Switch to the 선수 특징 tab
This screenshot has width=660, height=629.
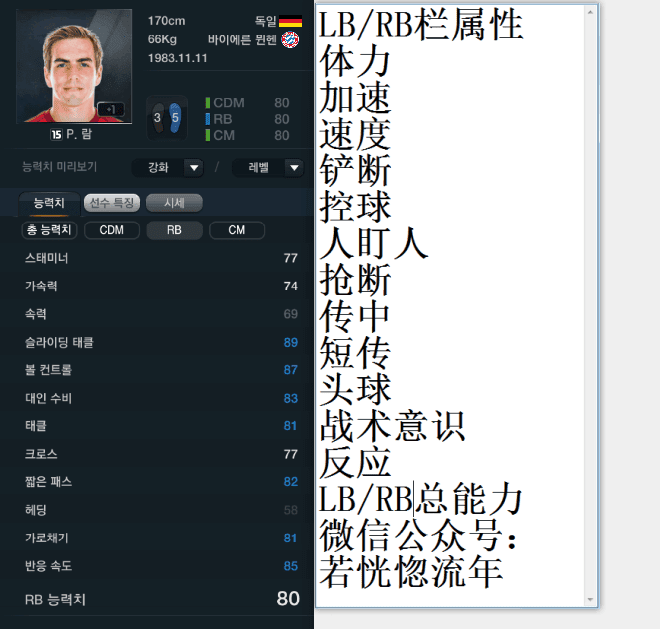pos(112,203)
